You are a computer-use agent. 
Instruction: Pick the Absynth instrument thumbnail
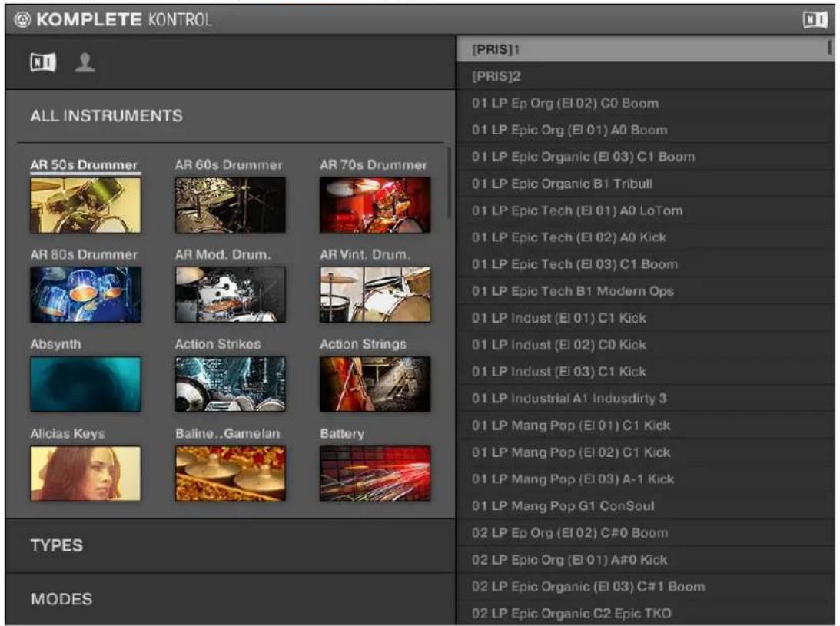(x=86, y=384)
